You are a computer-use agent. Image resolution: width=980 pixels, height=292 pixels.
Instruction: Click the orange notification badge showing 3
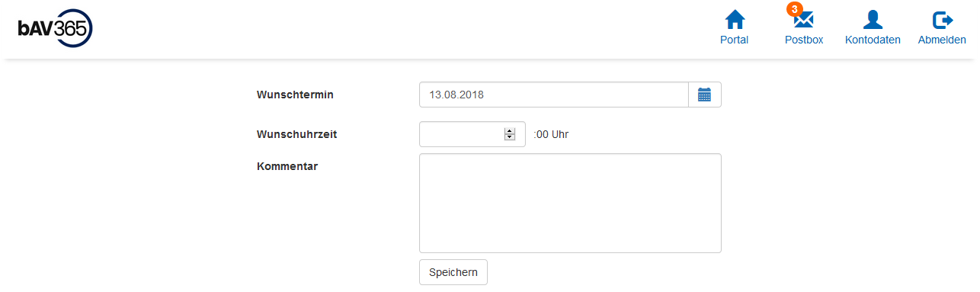pos(795,9)
